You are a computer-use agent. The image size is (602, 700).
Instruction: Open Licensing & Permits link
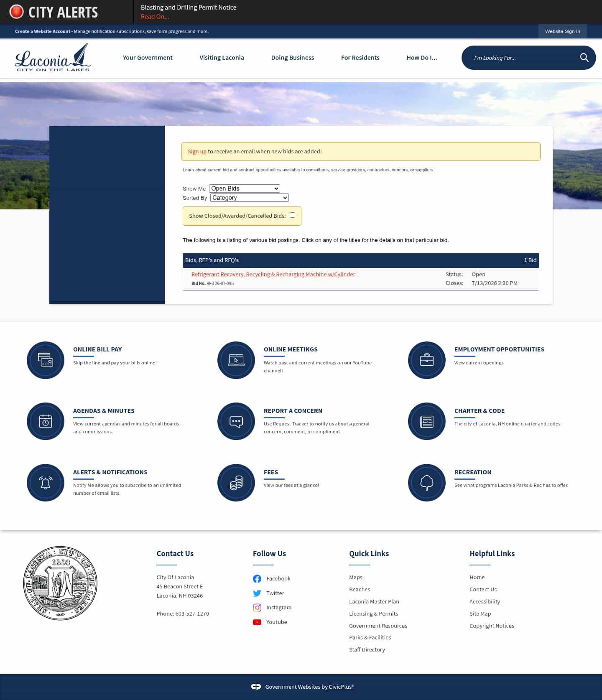(x=374, y=614)
